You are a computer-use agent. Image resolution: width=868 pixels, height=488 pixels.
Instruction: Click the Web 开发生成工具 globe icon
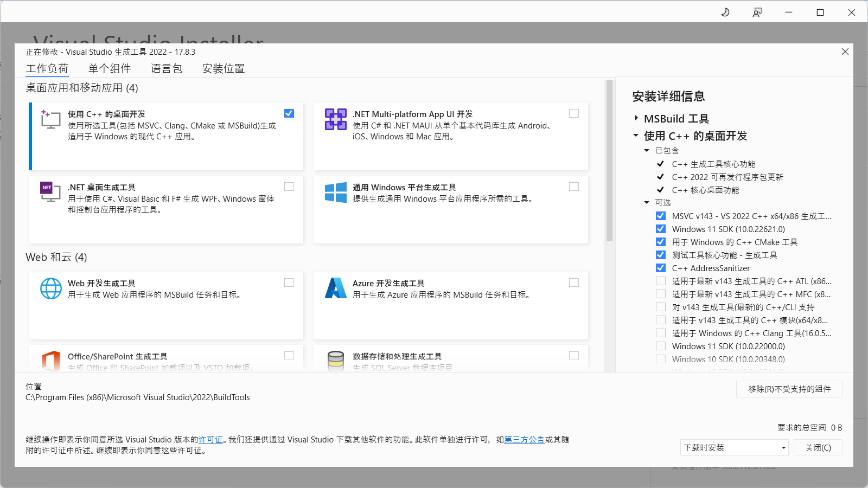point(51,288)
